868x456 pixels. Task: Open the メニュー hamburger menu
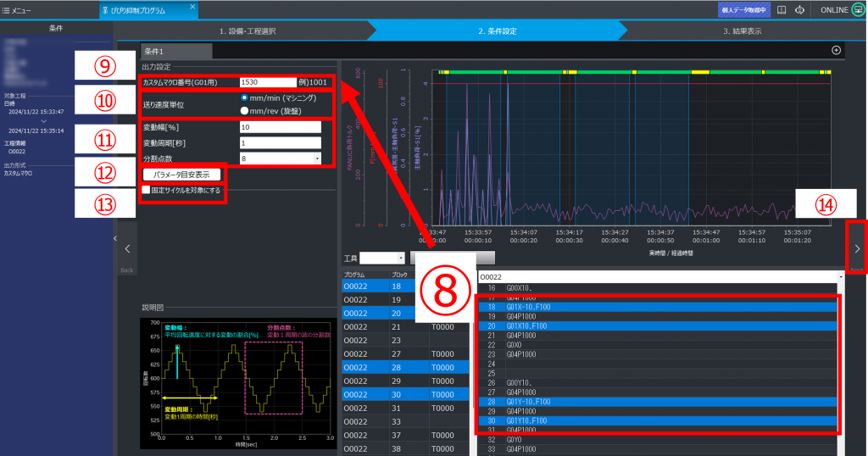pyautogui.click(x=17, y=10)
